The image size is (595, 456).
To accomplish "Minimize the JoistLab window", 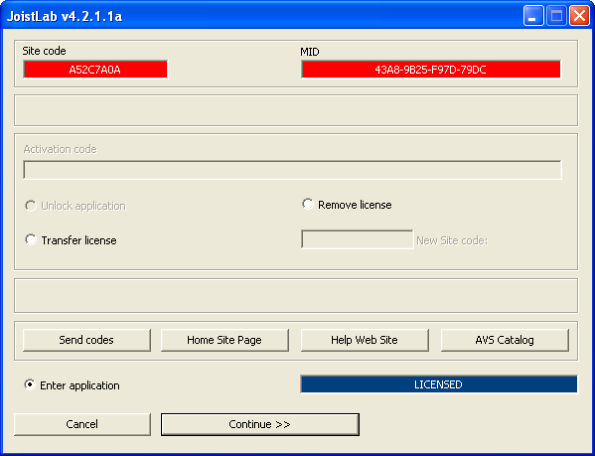I will (x=533, y=16).
